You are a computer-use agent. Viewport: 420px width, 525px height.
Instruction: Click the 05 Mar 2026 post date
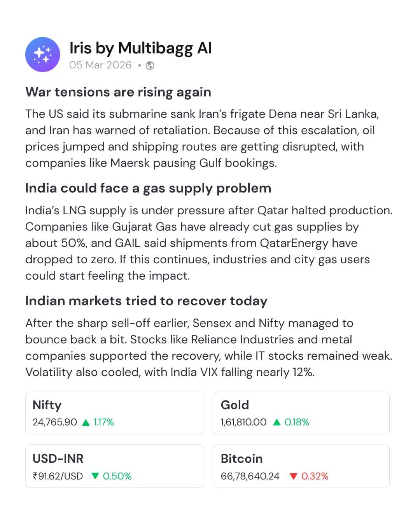coord(100,65)
